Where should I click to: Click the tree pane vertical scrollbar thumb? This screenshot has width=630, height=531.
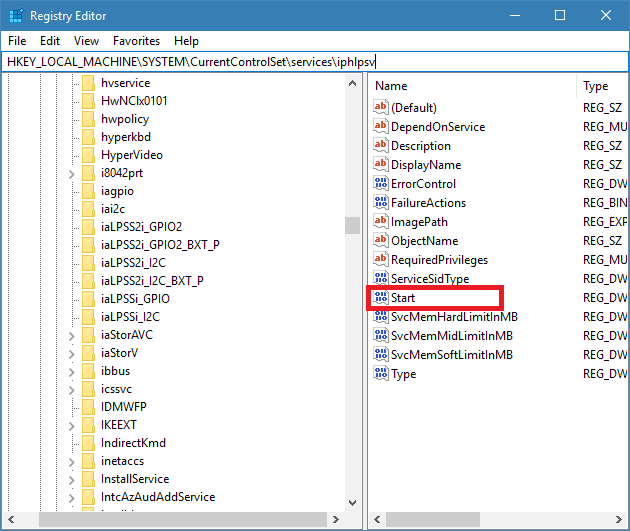pyautogui.click(x=352, y=225)
